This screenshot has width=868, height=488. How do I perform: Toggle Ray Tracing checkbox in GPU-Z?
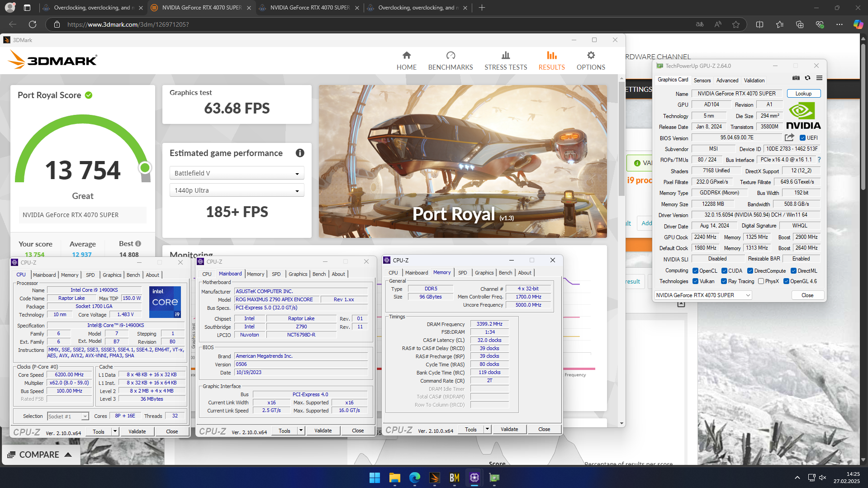coord(724,281)
